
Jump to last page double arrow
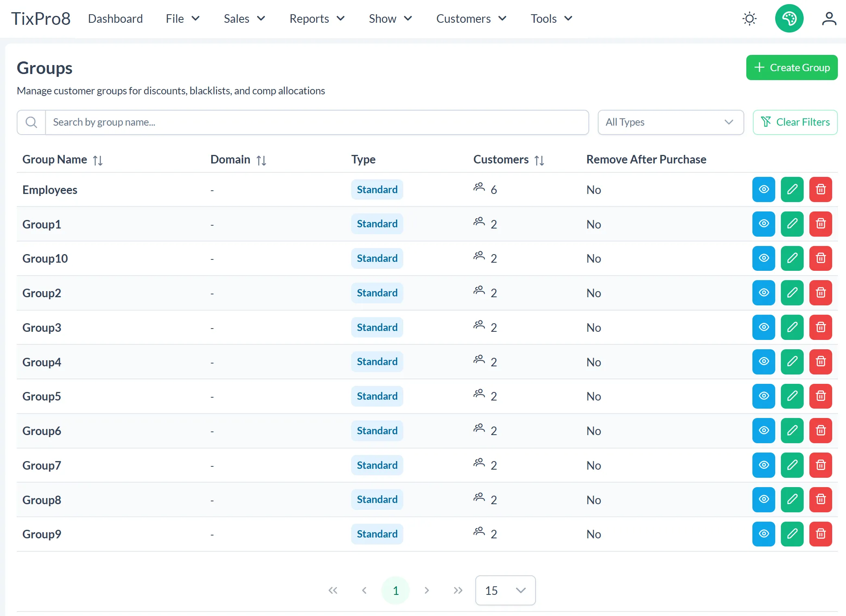coord(458,590)
